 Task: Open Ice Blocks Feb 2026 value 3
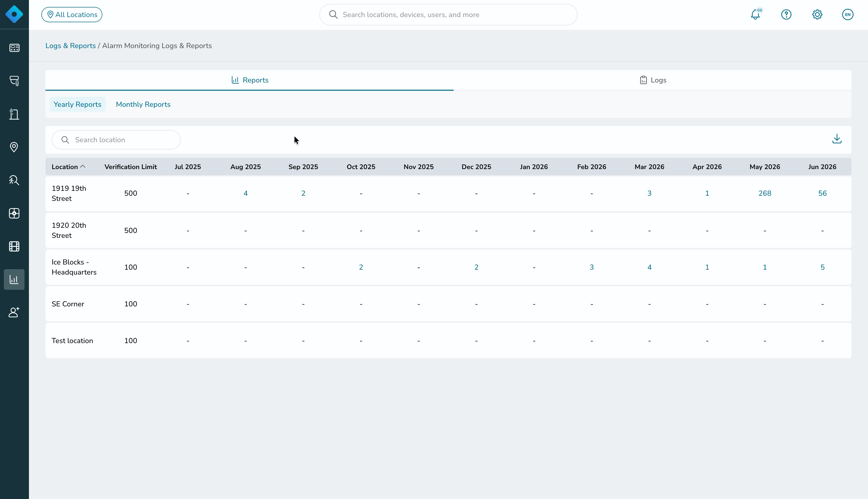tap(592, 267)
